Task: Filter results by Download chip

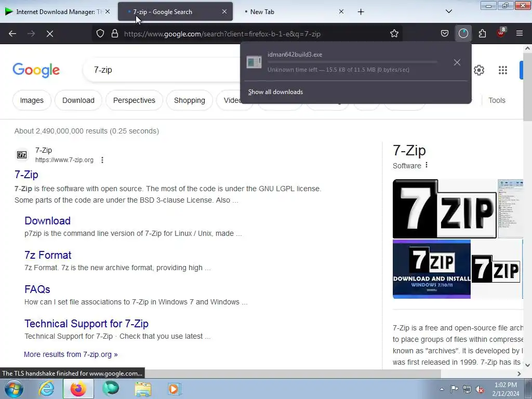Action: point(78,100)
